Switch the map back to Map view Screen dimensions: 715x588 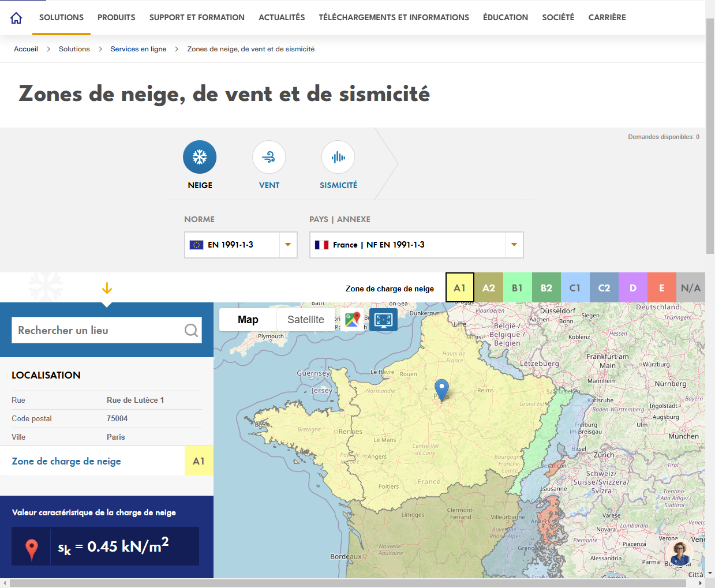(248, 319)
